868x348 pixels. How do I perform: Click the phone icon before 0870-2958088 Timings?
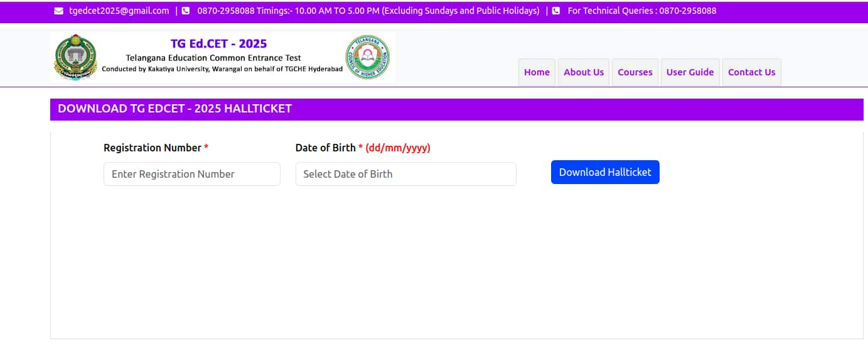click(186, 11)
